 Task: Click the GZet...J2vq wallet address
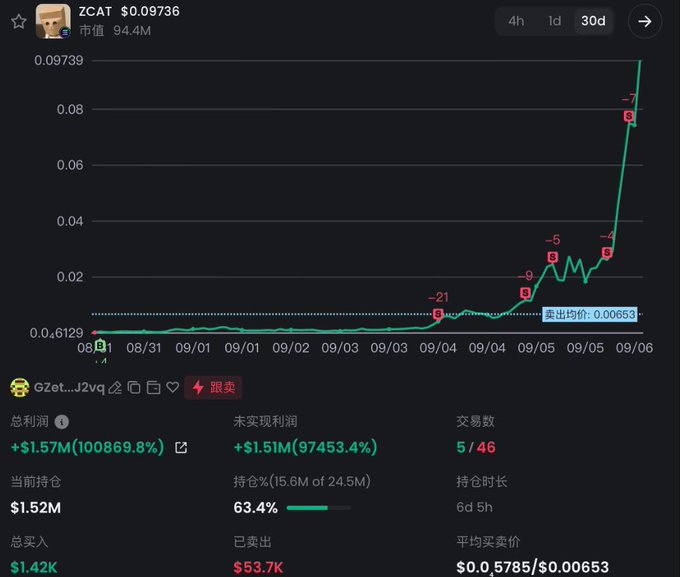coord(69,387)
